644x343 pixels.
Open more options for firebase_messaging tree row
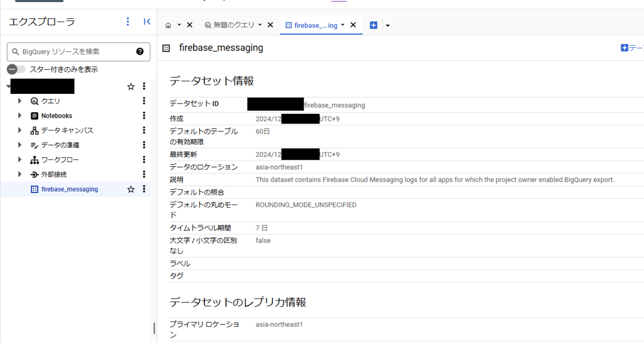pos(144,189)
